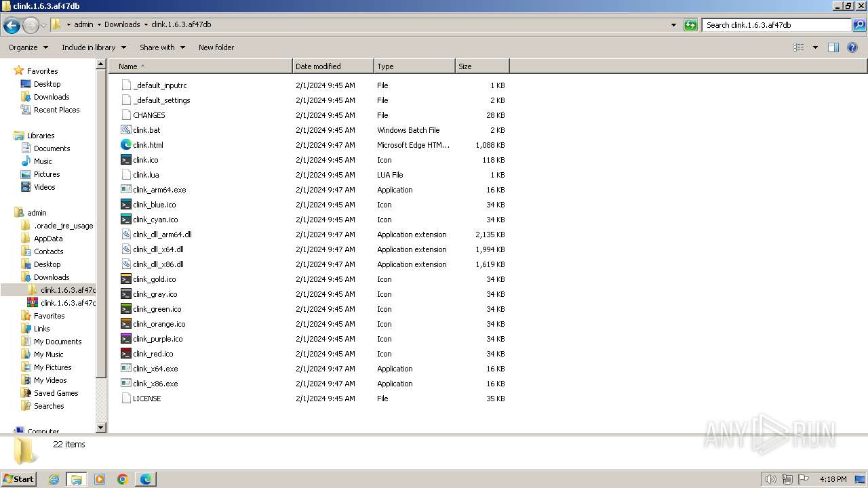Screen dimensions: 868x488
Task: Open the Organize dropdown menu
Action: tap(28, 47)
